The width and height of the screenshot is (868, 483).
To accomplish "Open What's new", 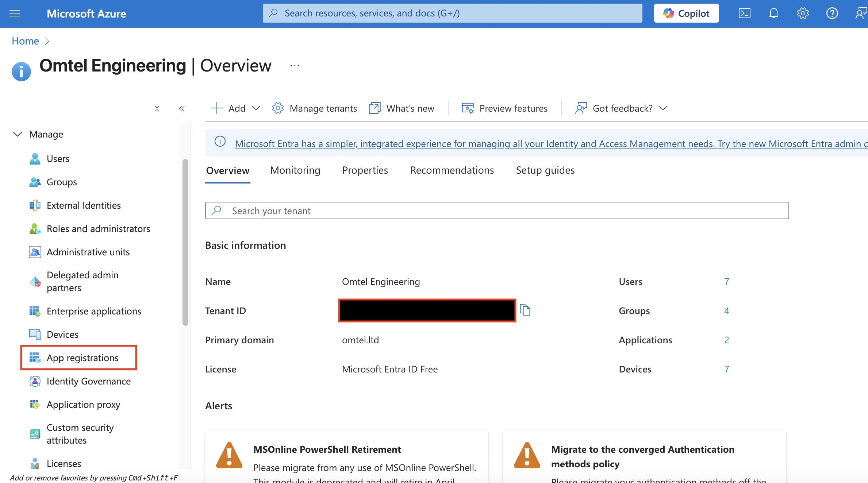I will point(402,108).
